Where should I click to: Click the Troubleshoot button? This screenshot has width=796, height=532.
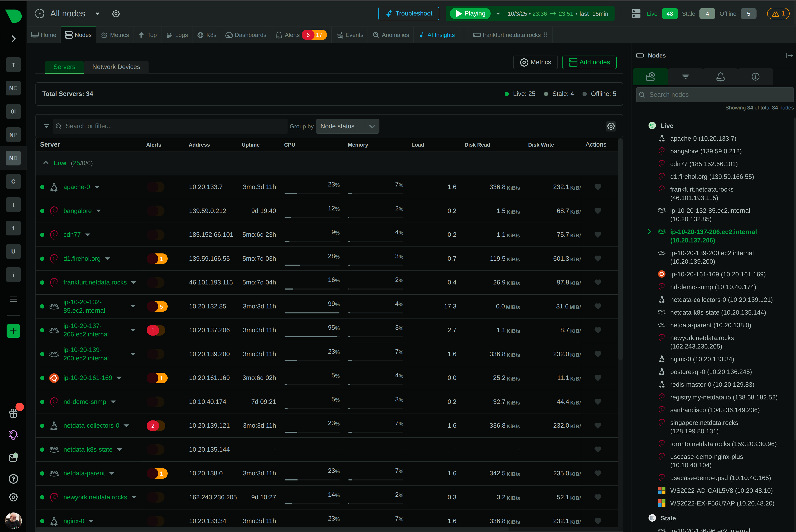(408, 14)
